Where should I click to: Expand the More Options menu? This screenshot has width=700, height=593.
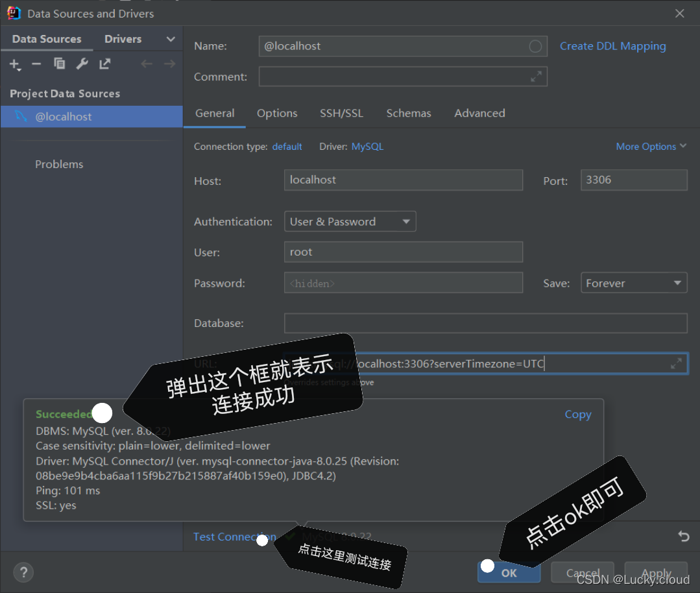coord(651,147)
